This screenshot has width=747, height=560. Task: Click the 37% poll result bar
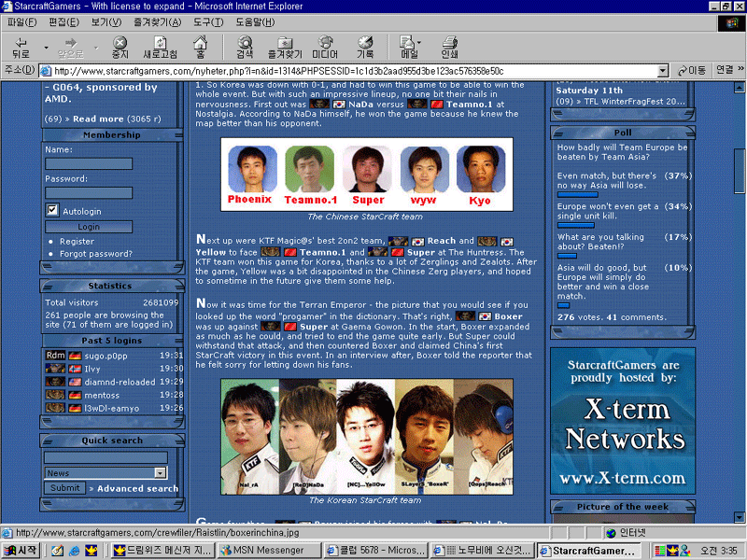577,195
